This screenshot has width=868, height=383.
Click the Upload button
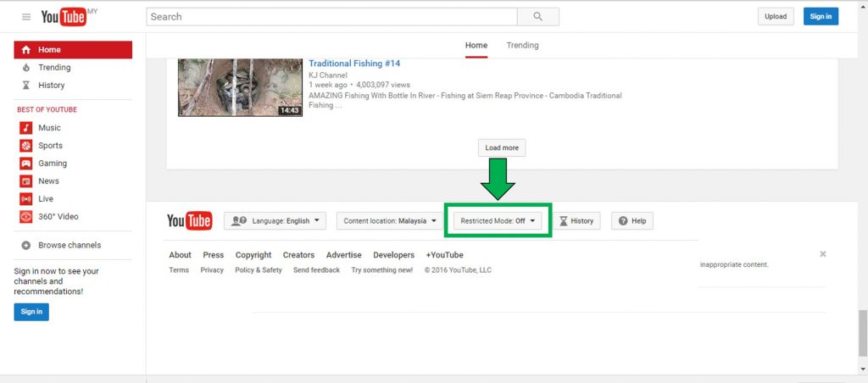point(776,16)
